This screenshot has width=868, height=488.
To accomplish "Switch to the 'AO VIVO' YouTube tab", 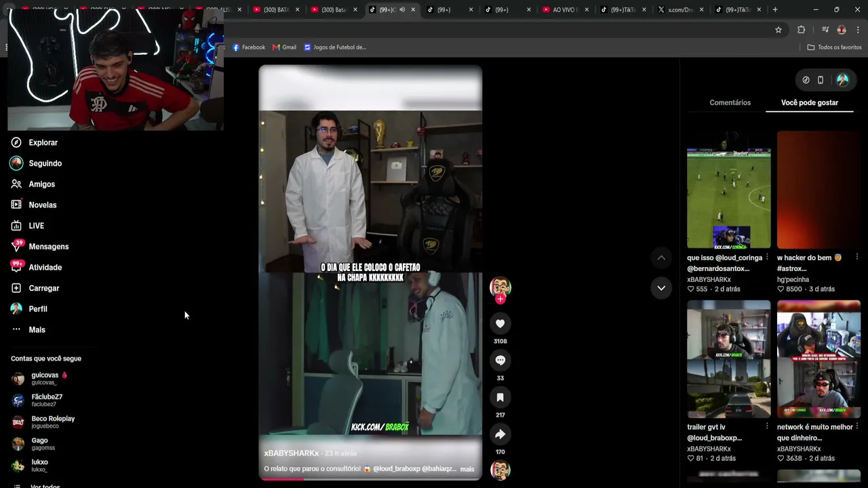I will [565, 9].
